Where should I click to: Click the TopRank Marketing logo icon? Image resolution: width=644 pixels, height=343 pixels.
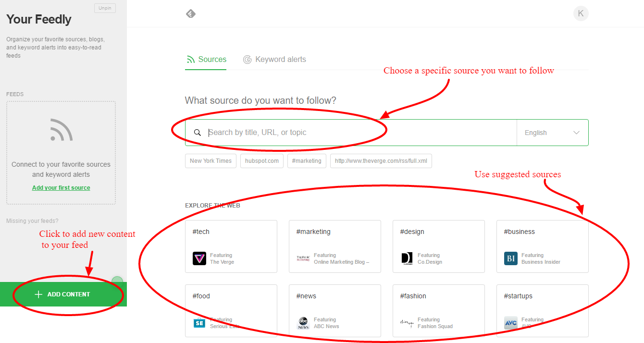(x=303, y=258)
